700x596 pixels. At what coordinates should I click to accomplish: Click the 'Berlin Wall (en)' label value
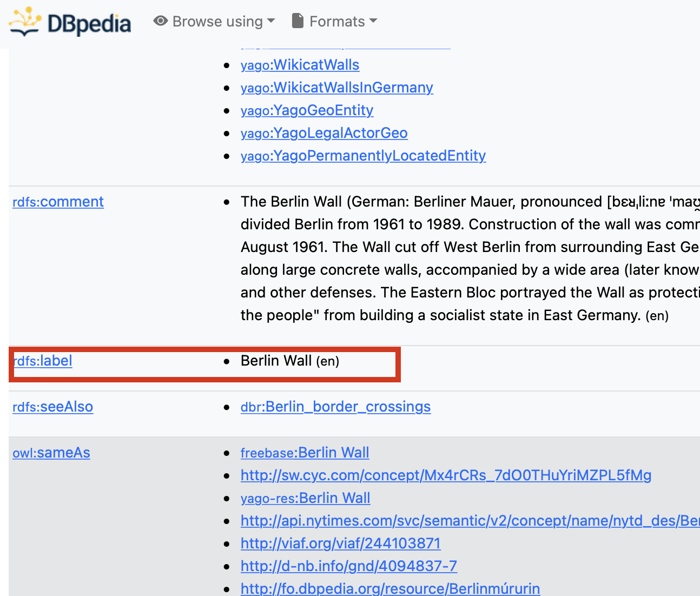tap(290, 361)
